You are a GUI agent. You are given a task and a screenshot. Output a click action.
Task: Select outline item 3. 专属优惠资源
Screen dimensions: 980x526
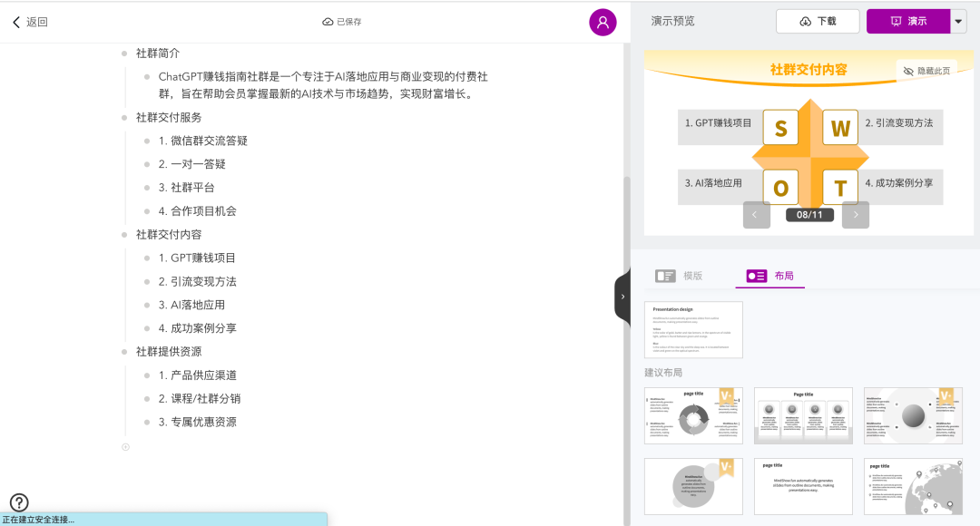pyautogui.click(x=198, y=423)
